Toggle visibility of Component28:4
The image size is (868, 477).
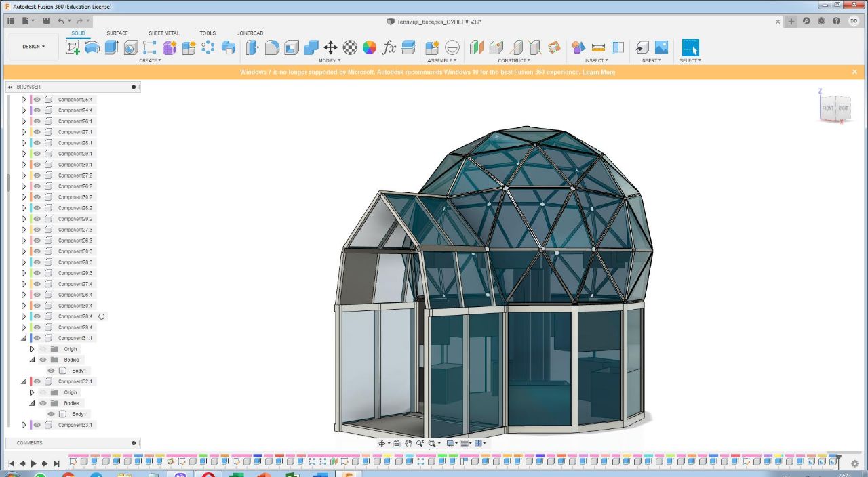(37, 316)
